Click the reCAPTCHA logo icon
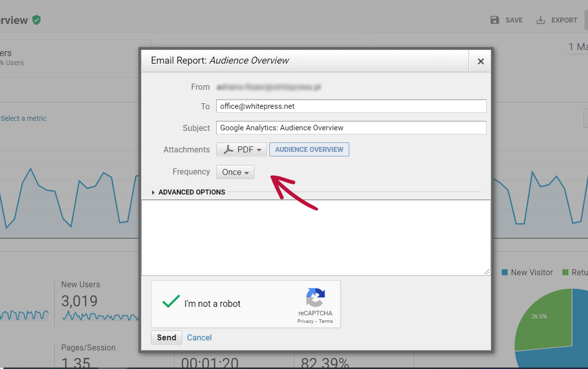Viewport: 588px width, 369px height. [316, 297]
